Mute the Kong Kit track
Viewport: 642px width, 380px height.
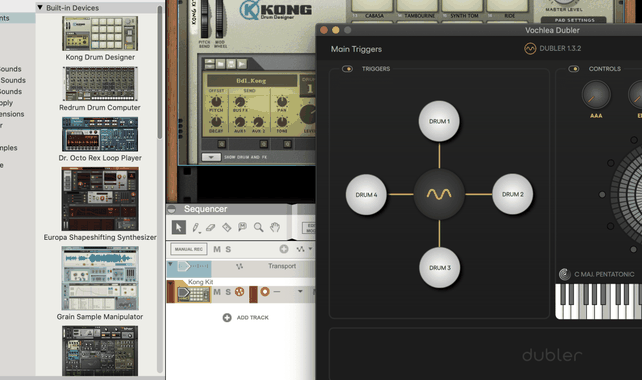[x=217, y=292]
